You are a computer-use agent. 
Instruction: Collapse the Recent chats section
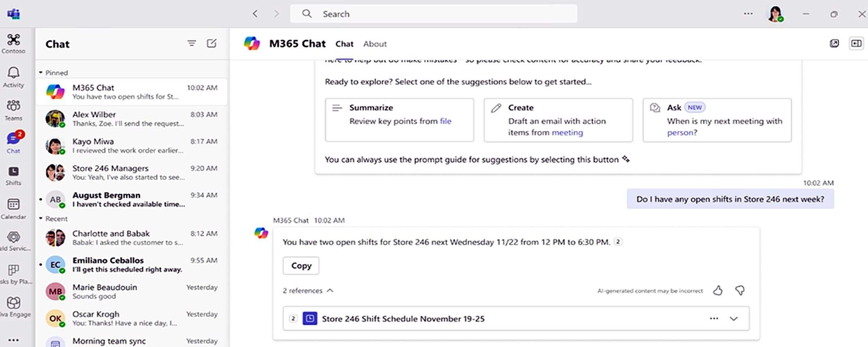coord(41,219)
